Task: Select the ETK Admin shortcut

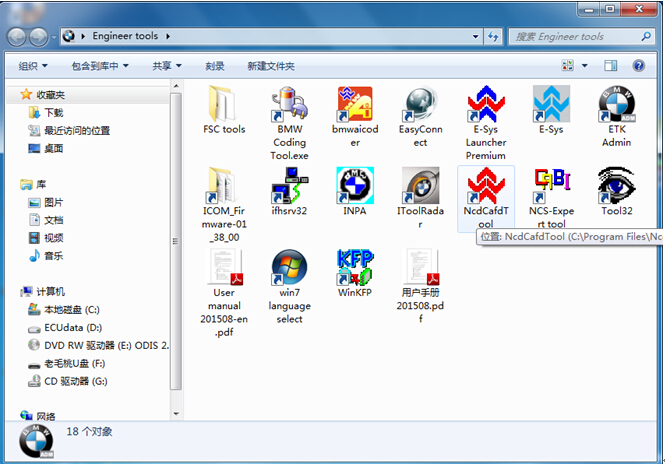Action: point(617,117)
